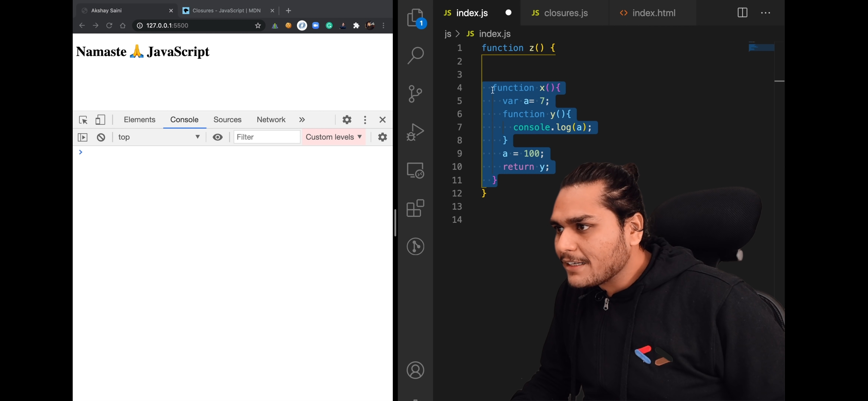The width and height of the screenshot is (868, 401).
Task: Open the Search panel in VS Code
Action: point(415,56)
